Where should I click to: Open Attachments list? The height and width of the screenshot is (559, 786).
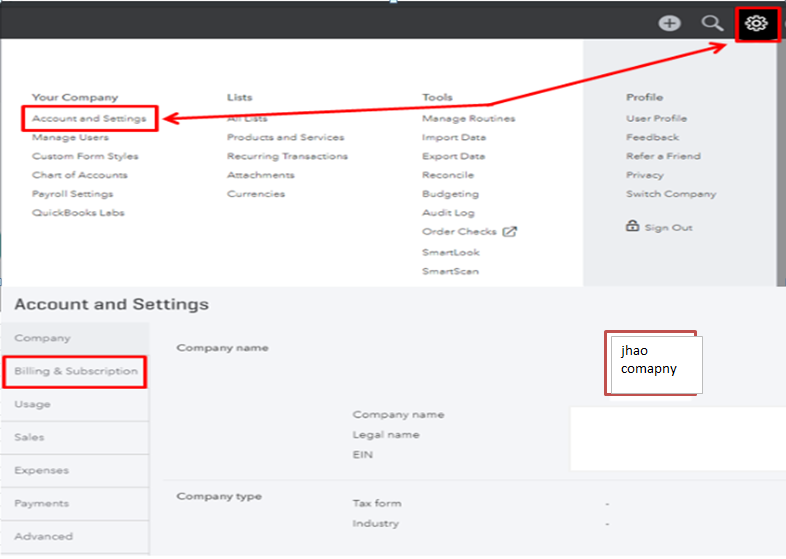coord(261,175)
